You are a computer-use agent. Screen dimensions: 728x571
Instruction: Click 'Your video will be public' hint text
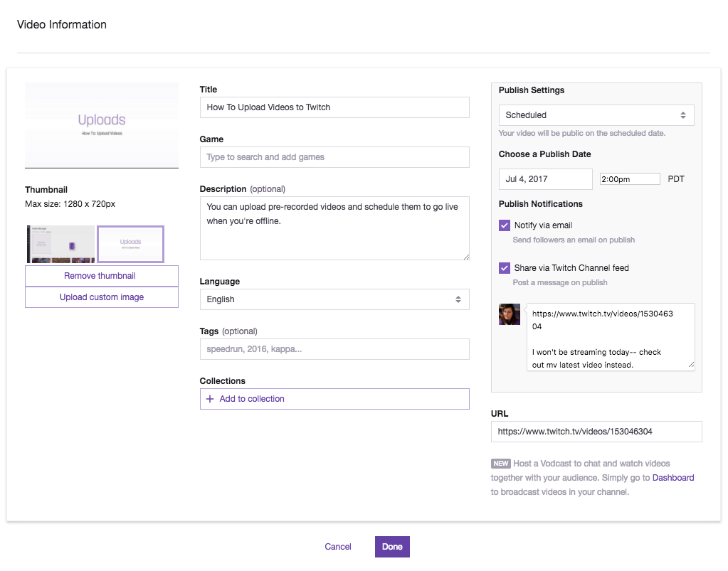(x=581, y=133)
